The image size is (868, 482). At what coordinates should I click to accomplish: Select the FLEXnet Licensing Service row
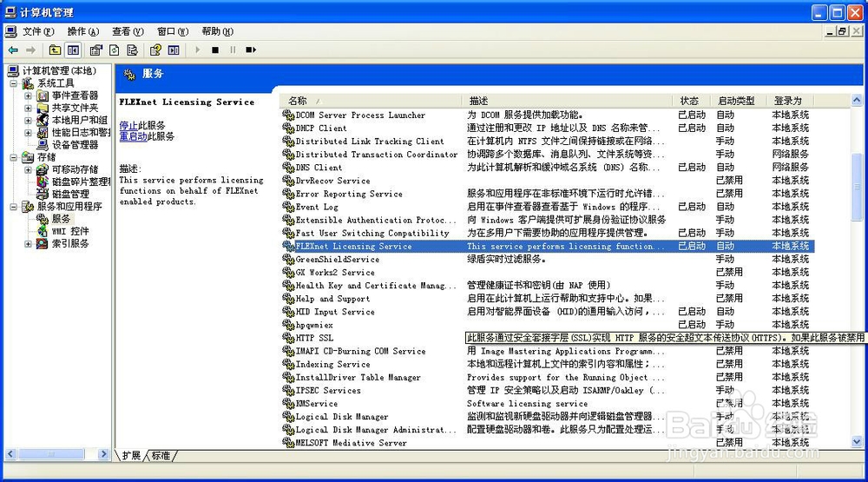tap(548, 246)
